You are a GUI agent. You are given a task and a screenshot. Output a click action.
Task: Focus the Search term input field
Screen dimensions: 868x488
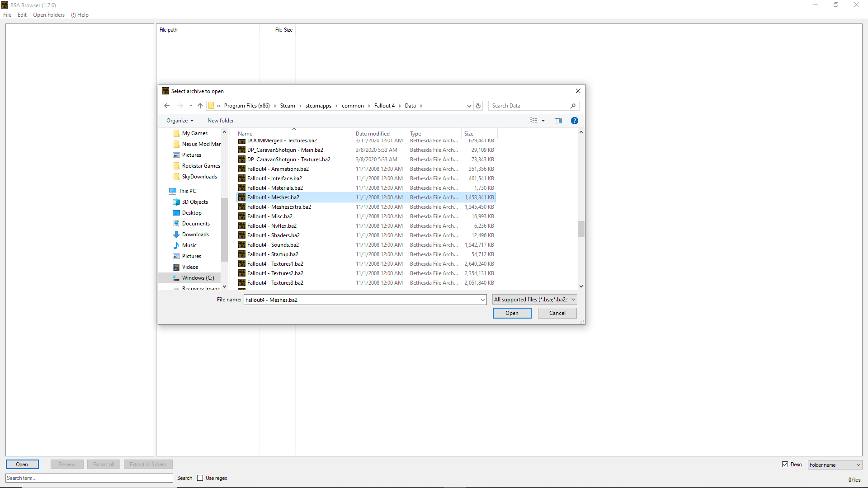coord(89,478)
